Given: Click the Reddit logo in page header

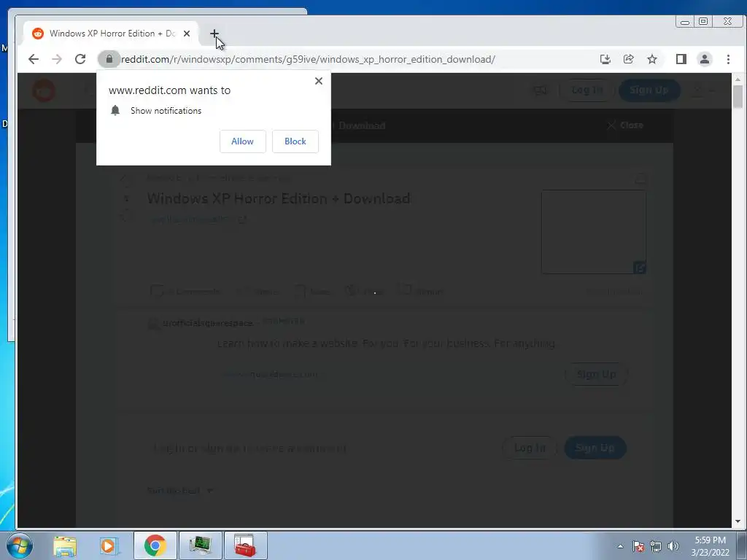Looking at the screenshot, I should 43,90.
